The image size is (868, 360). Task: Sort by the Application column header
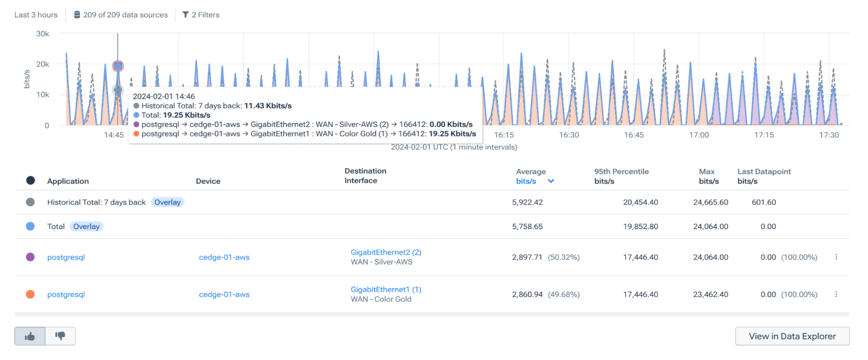pos(68,181)
